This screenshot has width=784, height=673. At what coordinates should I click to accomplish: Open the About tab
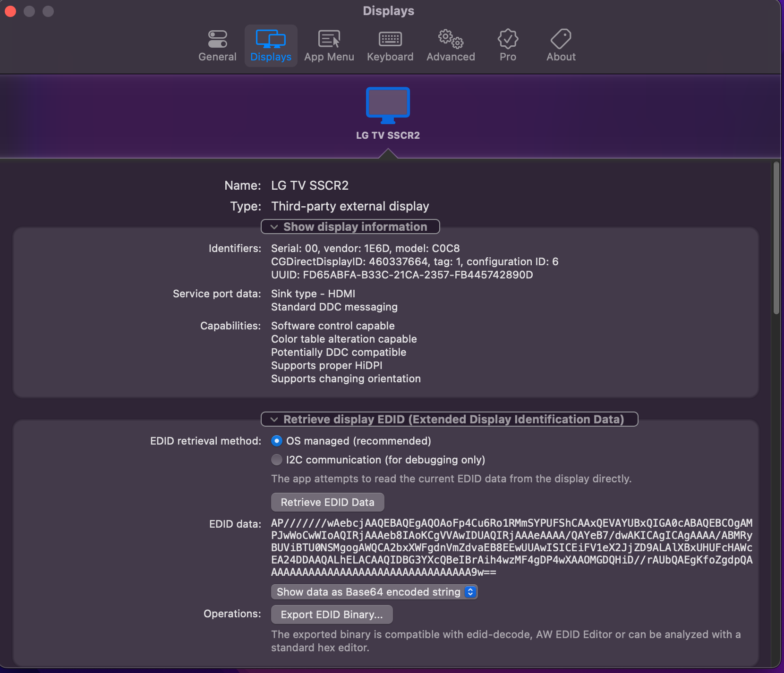pyautogui.click(x=561, y=46)
